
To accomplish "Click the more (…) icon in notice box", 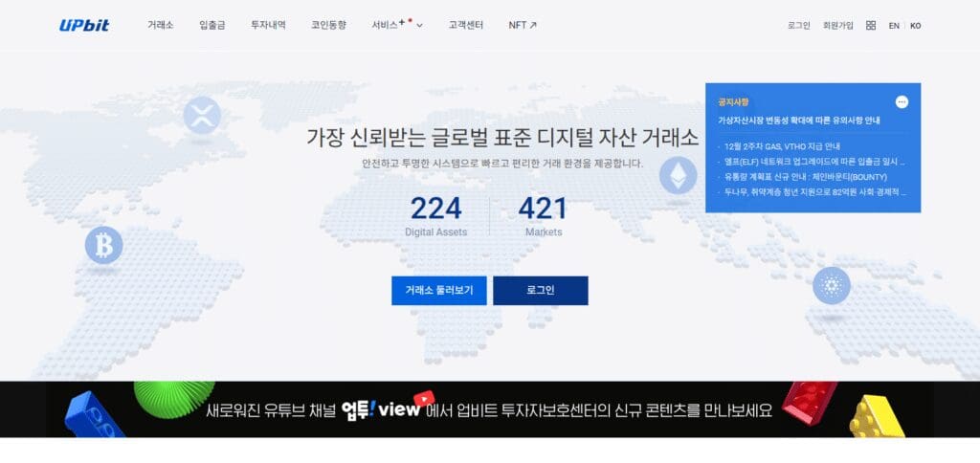I will tap(902, 101).
